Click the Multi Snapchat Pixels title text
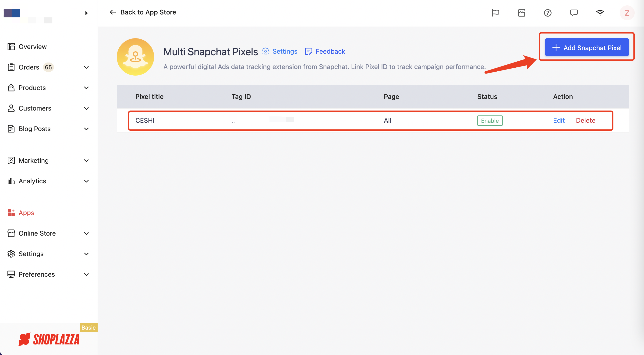The image size is (644, 355). point(210,52)
